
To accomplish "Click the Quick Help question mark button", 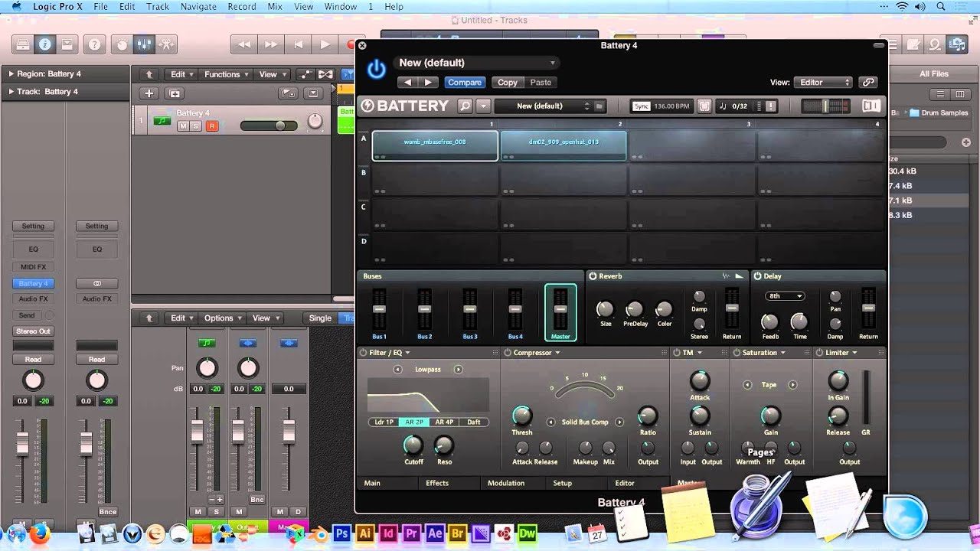I will point(95,44).
